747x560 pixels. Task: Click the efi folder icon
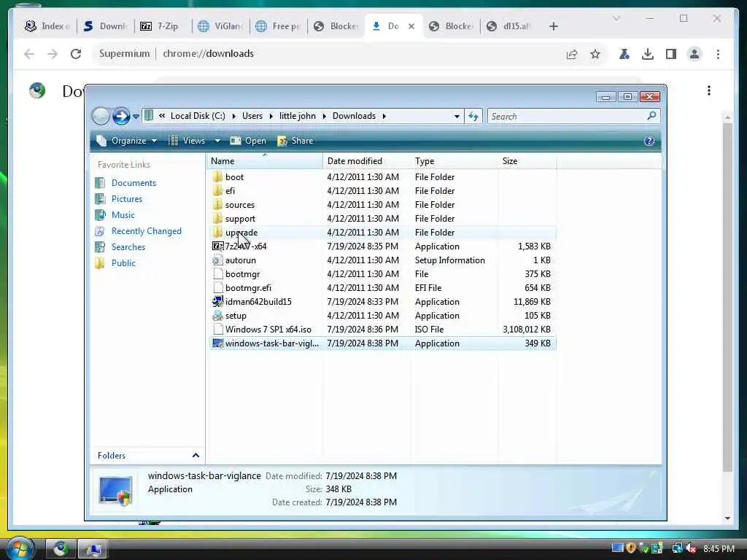tap(217, 190)
